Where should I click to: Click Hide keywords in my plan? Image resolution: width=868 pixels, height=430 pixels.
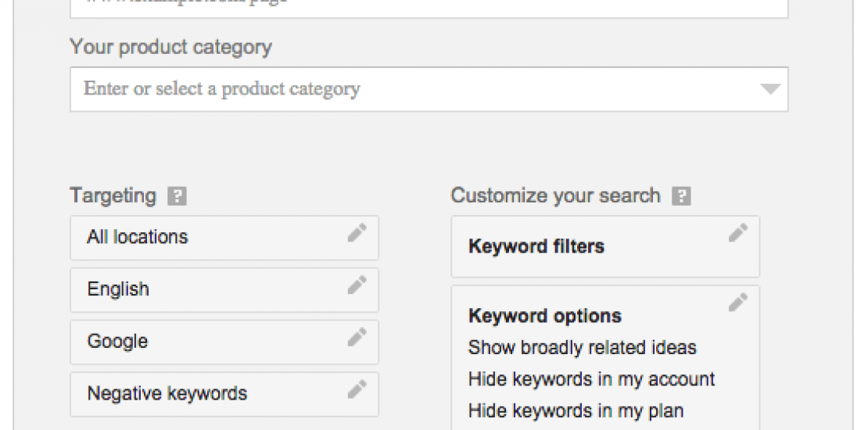[576, 410]
